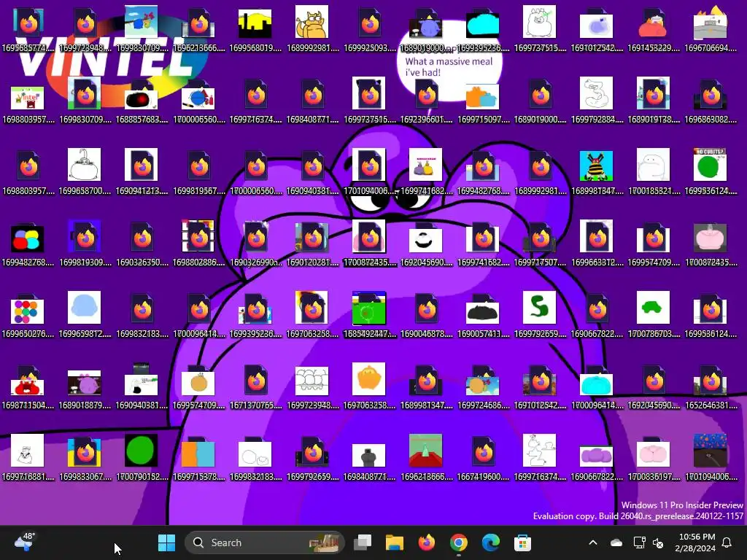Select desktop file 1700185321
The width and height of the screenshot is (747, 560).
tap(654, 171)
